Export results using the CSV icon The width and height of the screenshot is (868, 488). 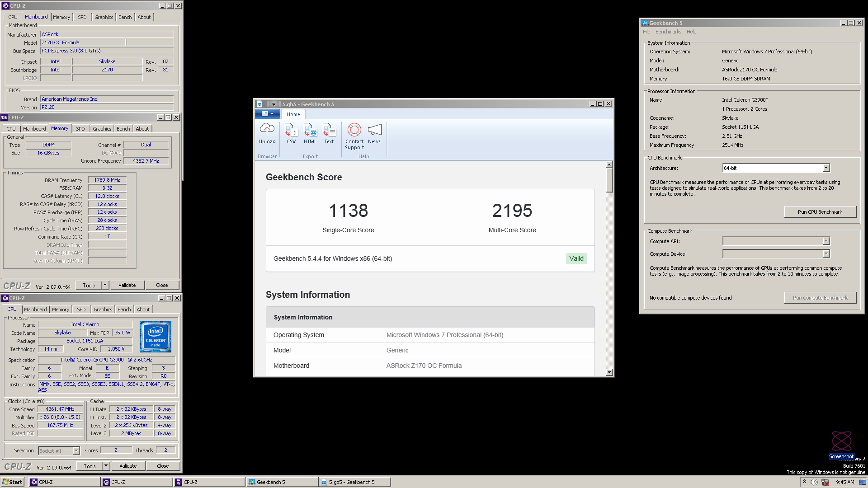[291, 134]
